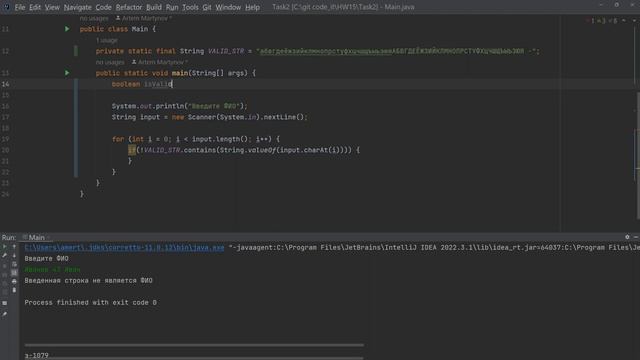This screenshot has width=640, height=360.
Task: Place cursor on 'boolean isValid' line
Action: coord(142,84)
